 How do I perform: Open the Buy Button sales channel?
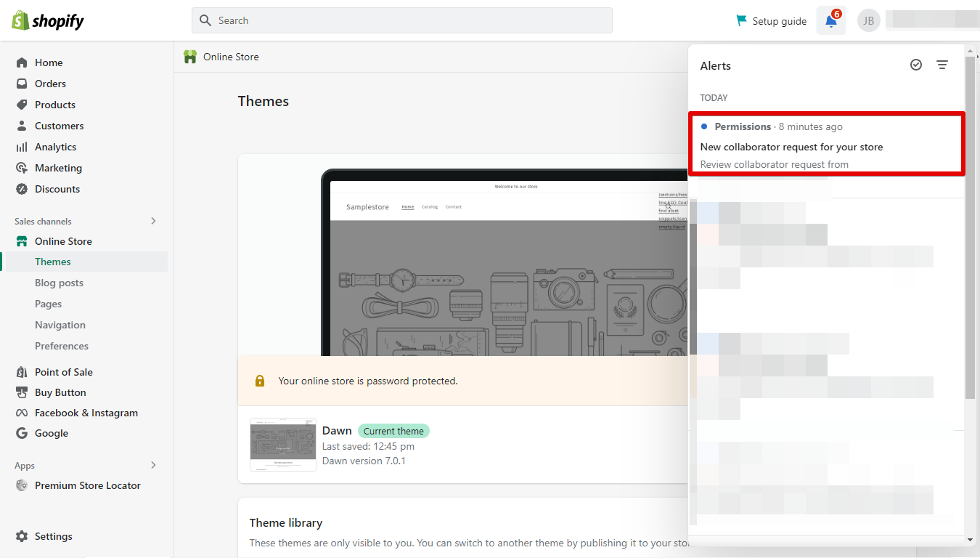61,392
